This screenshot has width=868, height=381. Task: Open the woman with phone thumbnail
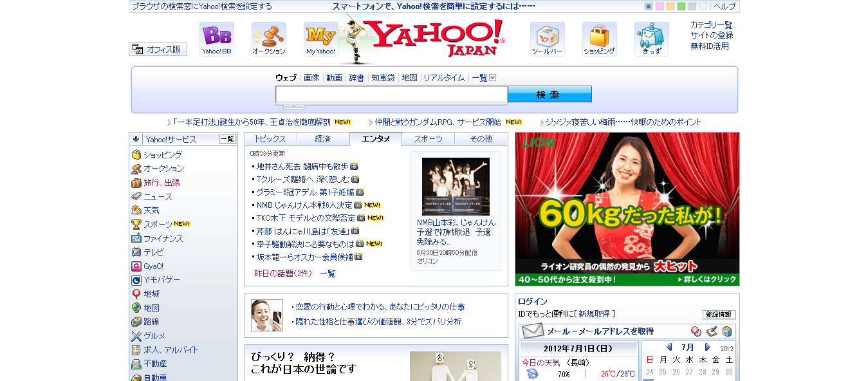tap(267, 315)
